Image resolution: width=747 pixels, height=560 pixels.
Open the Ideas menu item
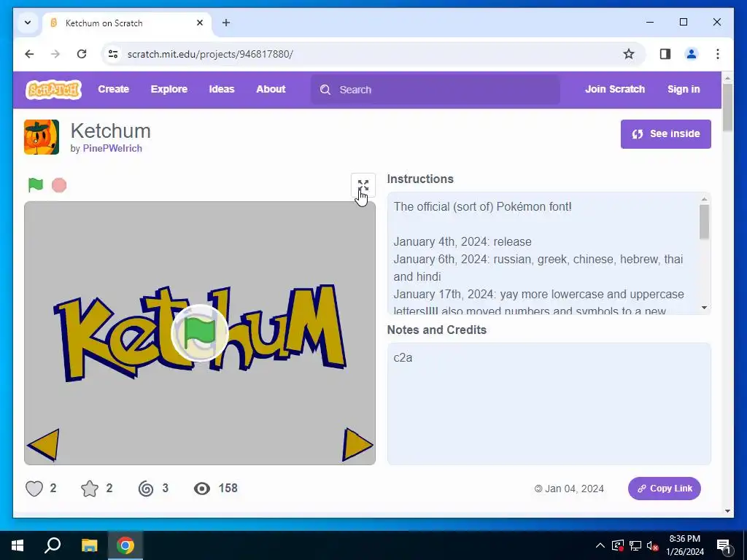[222, 89]
